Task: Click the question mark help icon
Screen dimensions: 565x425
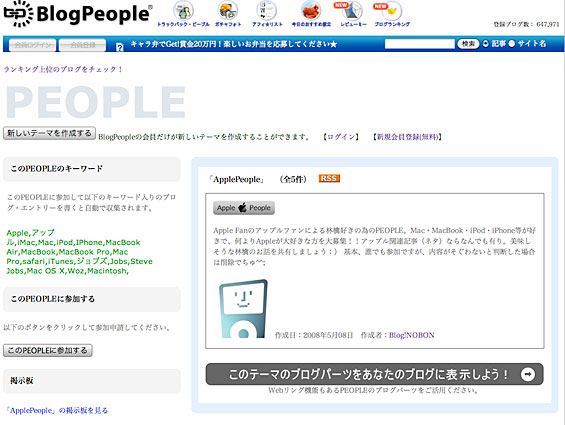Action: (x=120, y=47)
